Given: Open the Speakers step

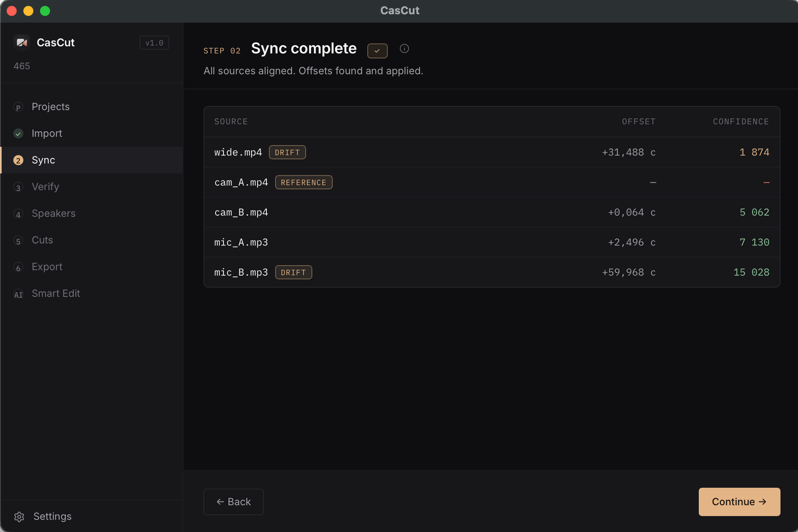Looking at the screenshot, I should pos(92,213).
